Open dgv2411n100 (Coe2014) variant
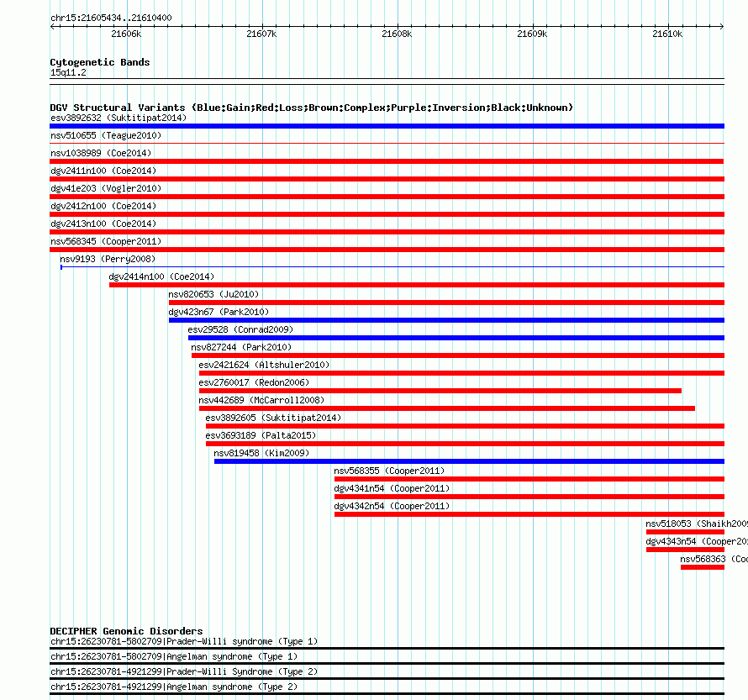 tap(103, 171)
